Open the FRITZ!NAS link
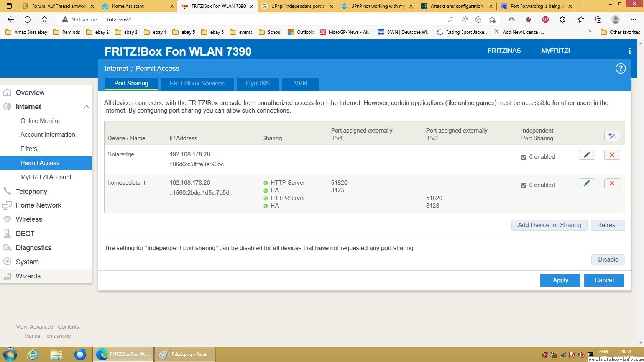Viewport: 644px width, 362px height. tap(504, 51)
